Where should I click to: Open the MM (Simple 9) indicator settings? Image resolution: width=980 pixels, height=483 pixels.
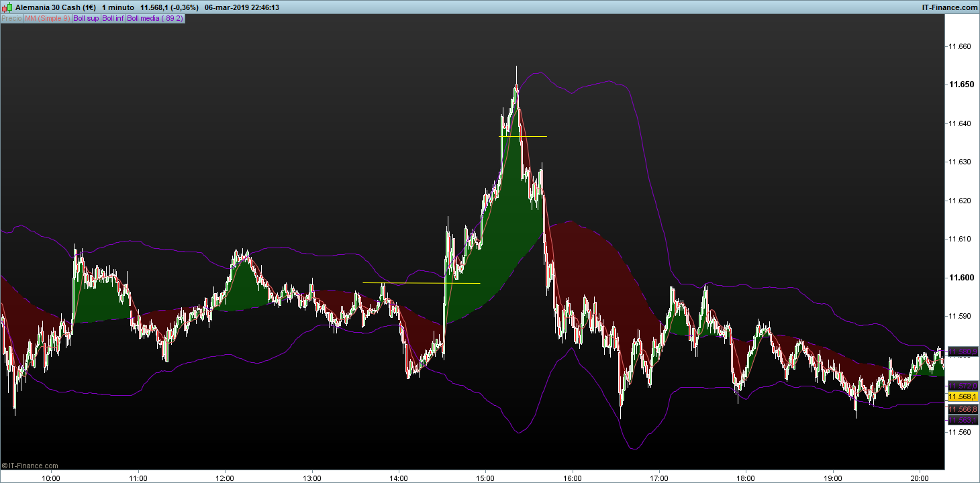(47, 19)
